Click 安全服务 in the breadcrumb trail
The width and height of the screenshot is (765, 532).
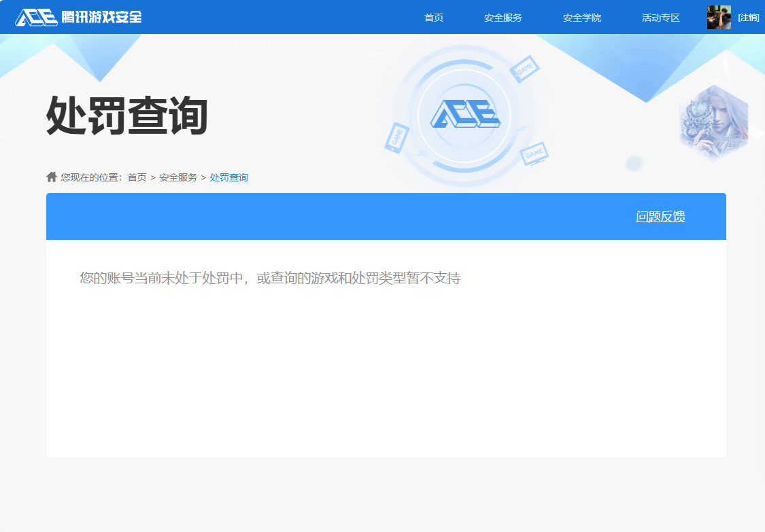pos(178,177)
